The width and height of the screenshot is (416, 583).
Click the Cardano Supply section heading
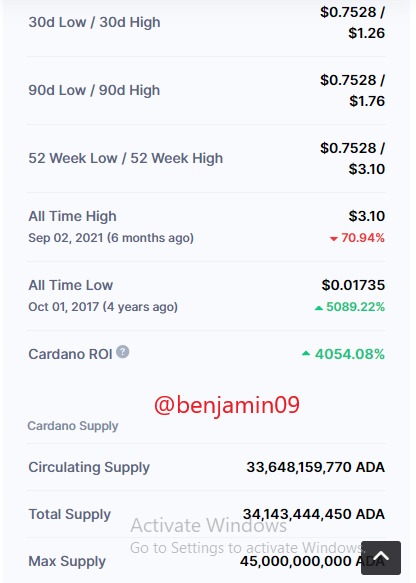pos(73,426)
